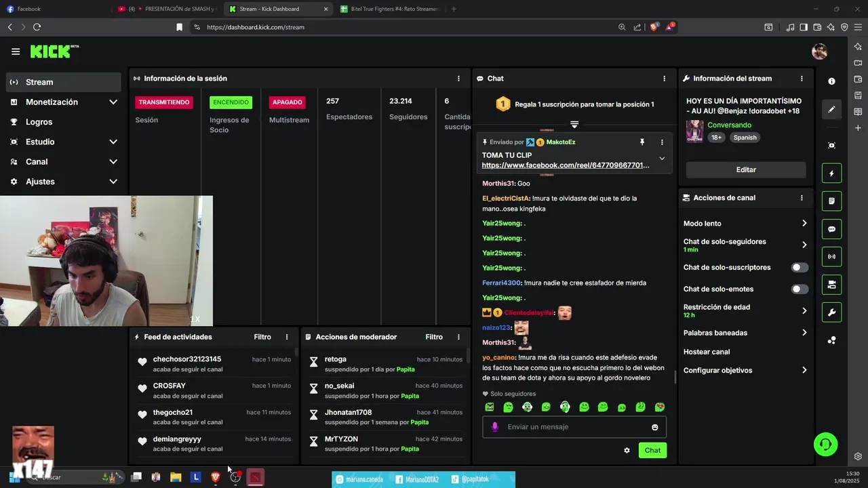
Task: Click the chat bubble sidebar icon
Action: [832, 229]
